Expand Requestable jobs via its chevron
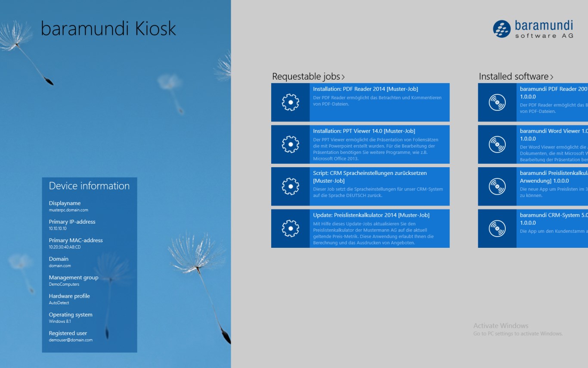Image resolution: width=588 pixels, height=368 pixels. point(343,77)
